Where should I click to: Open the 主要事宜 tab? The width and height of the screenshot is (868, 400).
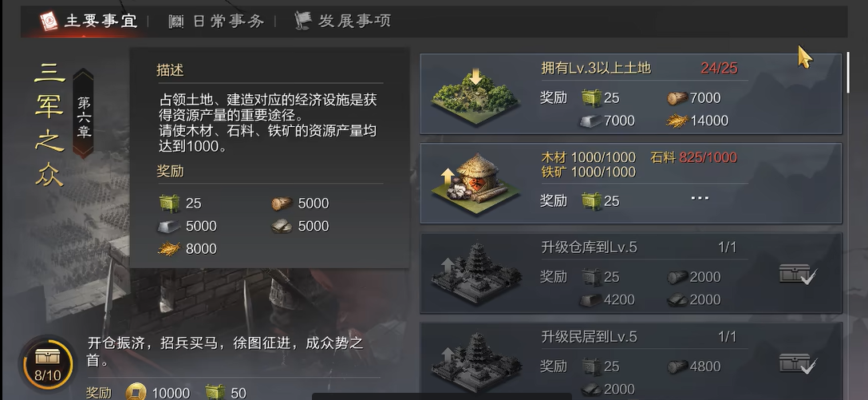[88, 21]
